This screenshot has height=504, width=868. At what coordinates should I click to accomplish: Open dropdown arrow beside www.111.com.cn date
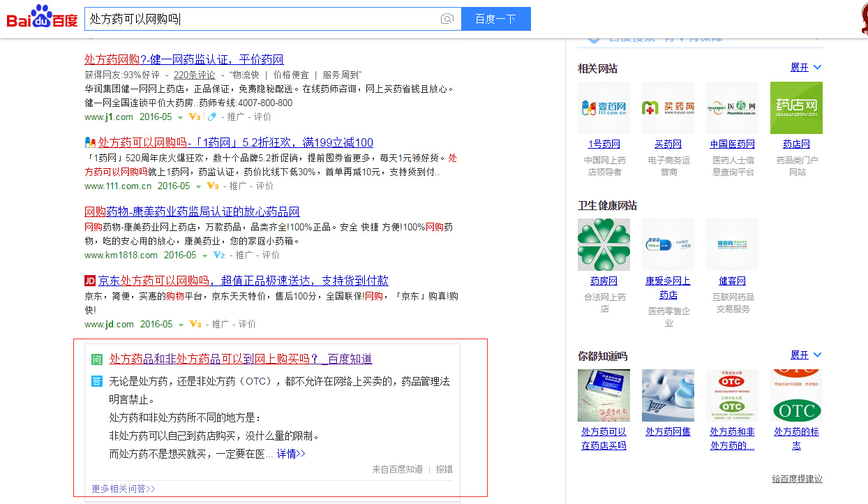(198, 186)
